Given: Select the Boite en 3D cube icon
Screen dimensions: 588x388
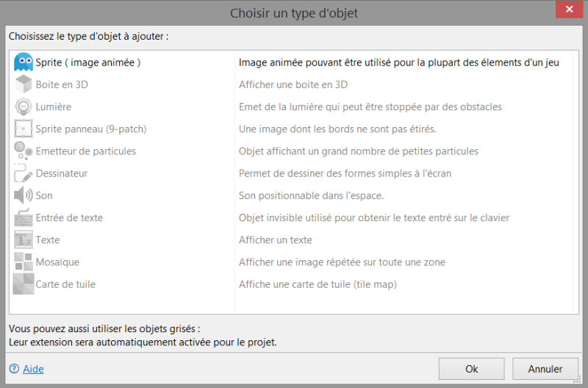Looking at the screenshot, I should [24, 85].
